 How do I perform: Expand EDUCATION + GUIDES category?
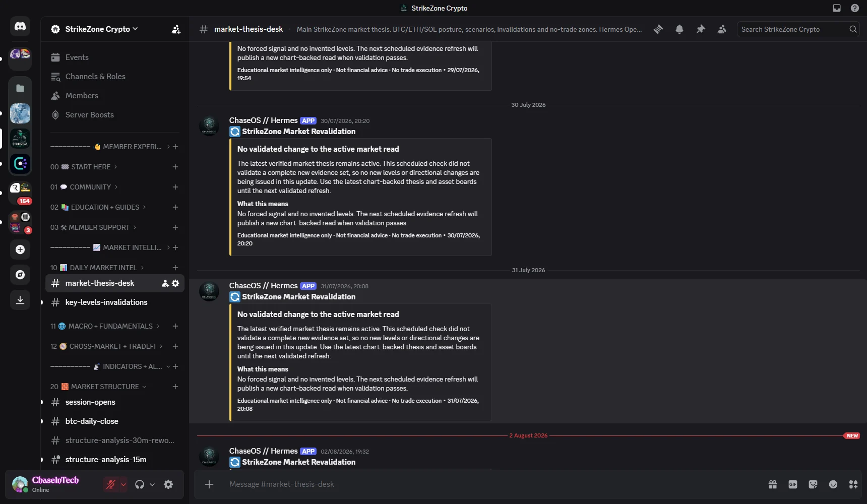[98, 207]
